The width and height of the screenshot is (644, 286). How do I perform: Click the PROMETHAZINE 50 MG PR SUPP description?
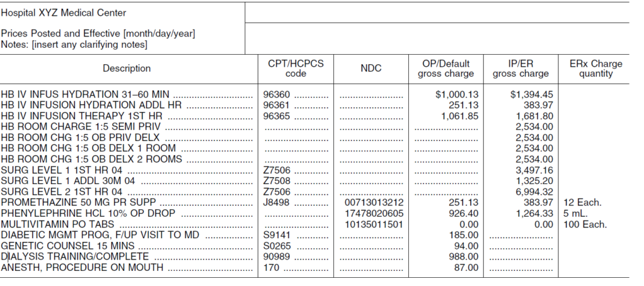(x=79, y=202)
